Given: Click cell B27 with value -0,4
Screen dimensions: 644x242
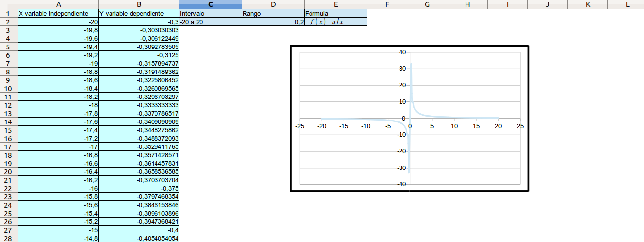Looking at the screenshot, I should tap(139, 230).
